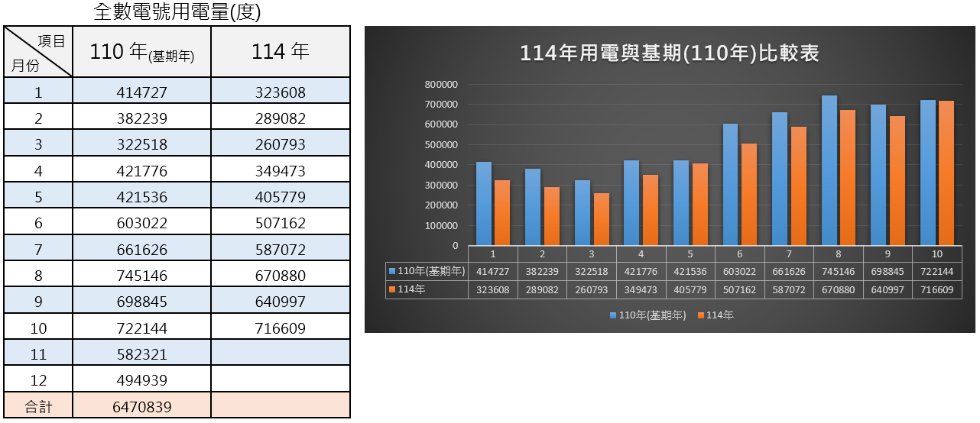980x423 pixels.
Task: Click 260793 in the left table
Action: 281,145
